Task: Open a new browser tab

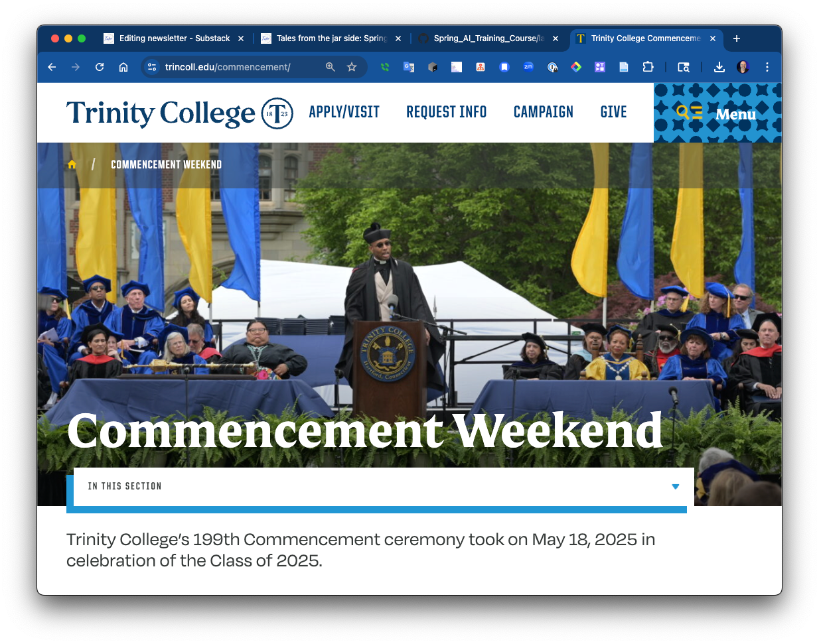Action: (x=737, y=38)
